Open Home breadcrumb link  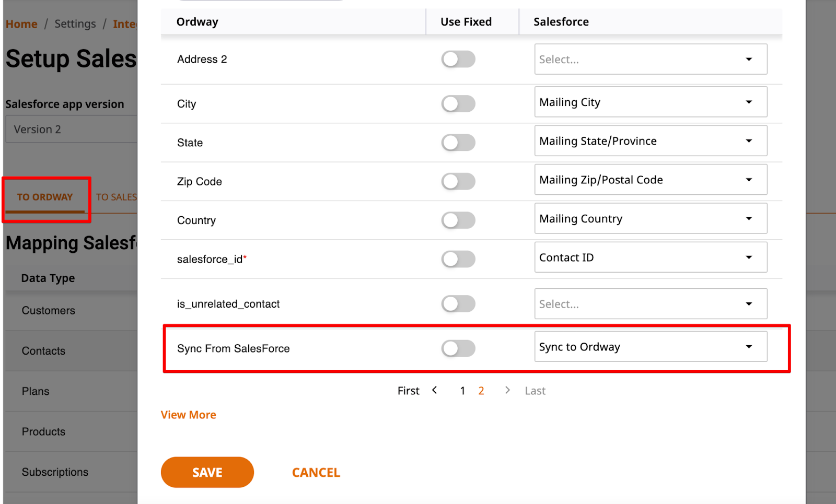click(21, 24)
